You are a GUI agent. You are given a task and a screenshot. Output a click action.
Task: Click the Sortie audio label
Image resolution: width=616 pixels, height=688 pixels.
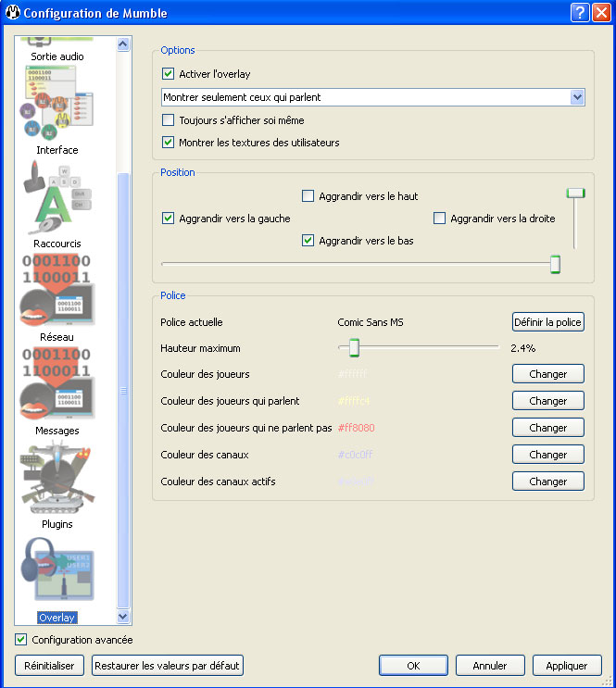pyautogui.click(x=57, y=56)
